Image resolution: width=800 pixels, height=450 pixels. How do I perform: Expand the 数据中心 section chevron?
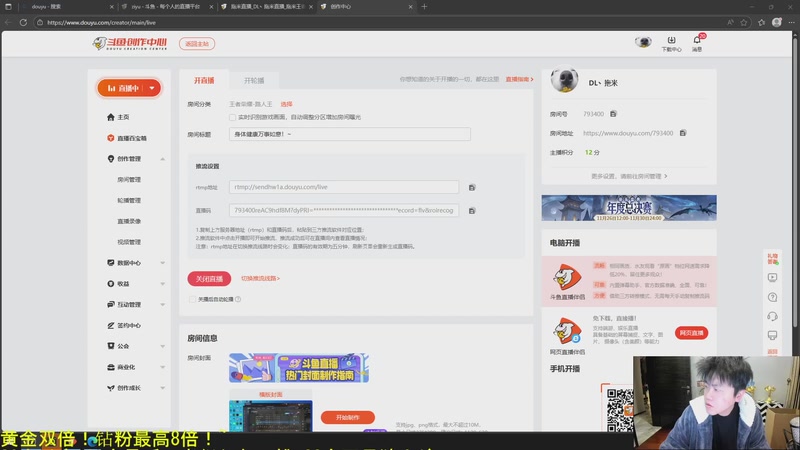coord(162,263)
